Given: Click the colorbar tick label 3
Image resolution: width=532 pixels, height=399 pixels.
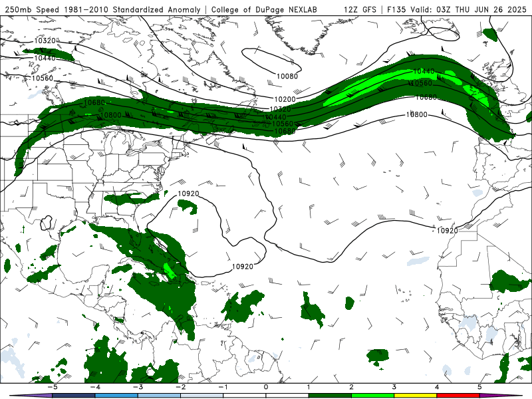Looking at the screenshot, I should coord(394,387).
